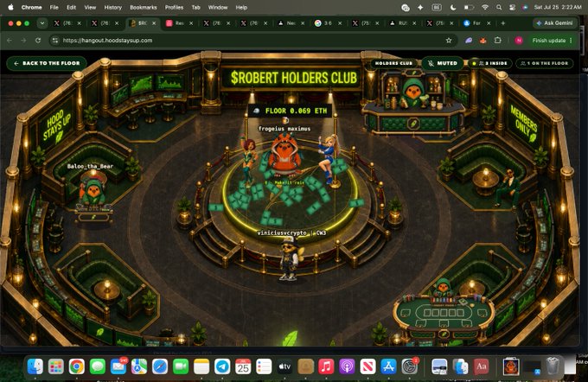Go back with browser back arrow
This screenshot has width=588, height=382.
pos(10,40)
